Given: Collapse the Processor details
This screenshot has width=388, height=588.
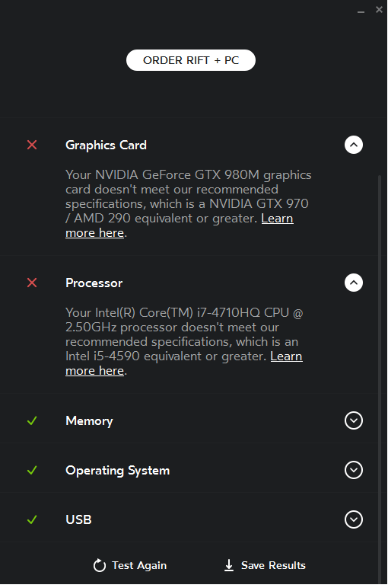Looking at the screenshot, I should (x=354, y=283).
